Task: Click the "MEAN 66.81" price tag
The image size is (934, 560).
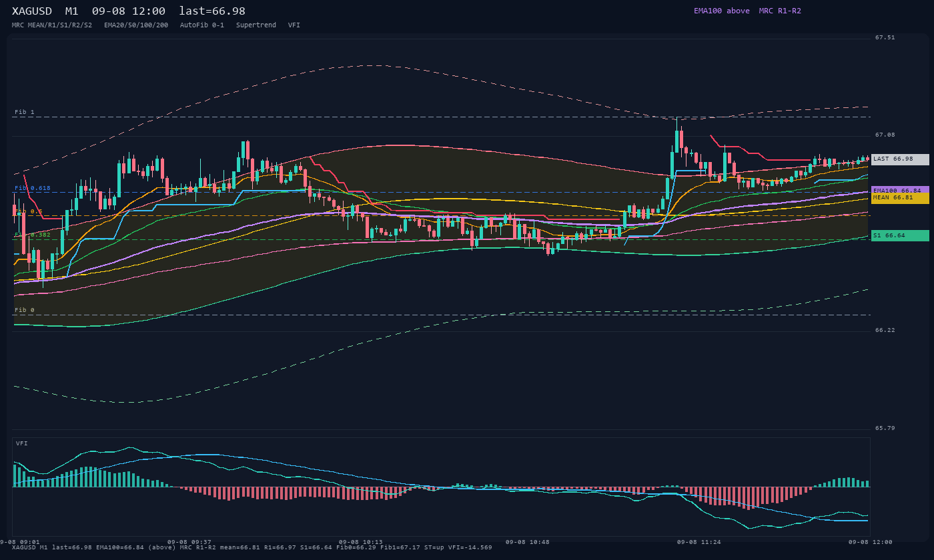Action: point(900,198)
